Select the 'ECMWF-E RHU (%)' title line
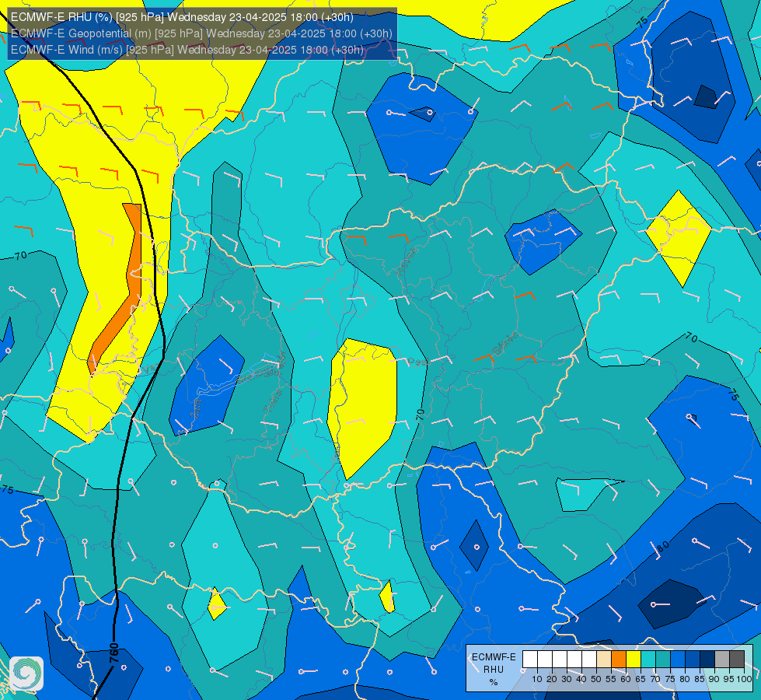This screenshot has width=761, height=700. pyautogui.click(x=182, y=17)
